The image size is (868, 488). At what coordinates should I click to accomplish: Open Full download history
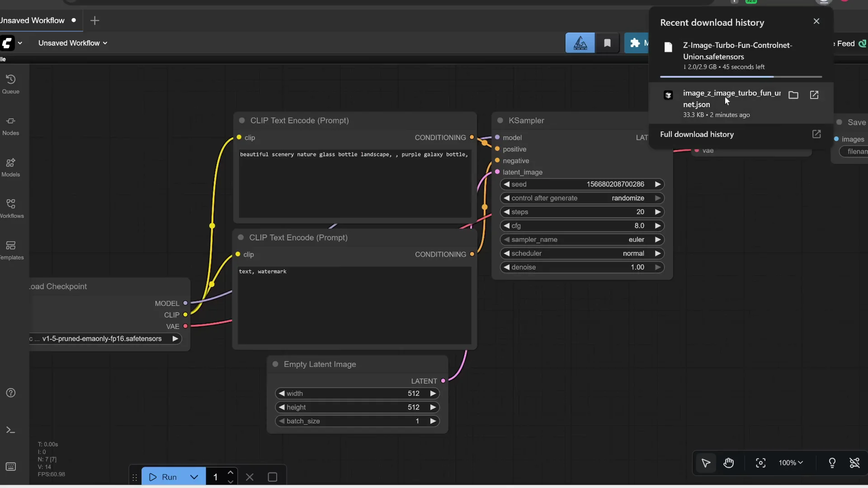point(697,134)
